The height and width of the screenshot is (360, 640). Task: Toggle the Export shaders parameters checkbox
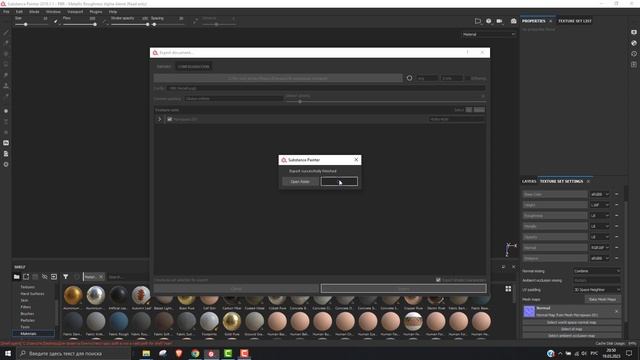[438, 280]
